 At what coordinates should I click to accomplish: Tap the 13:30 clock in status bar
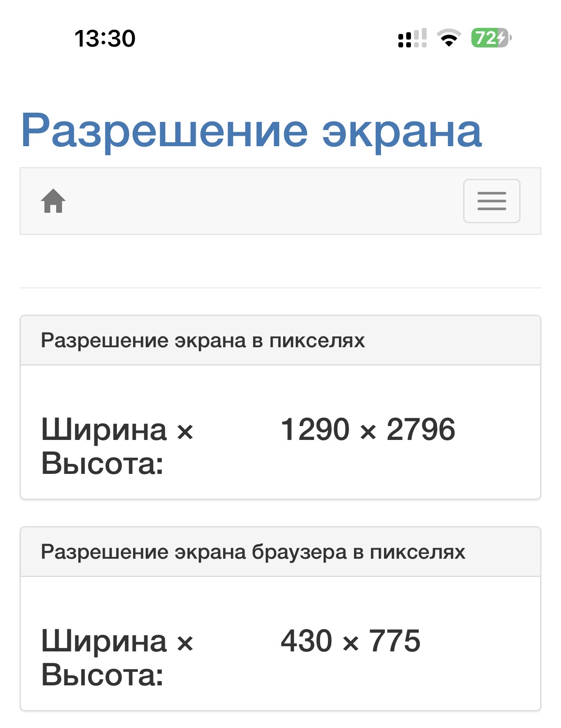tap(105, 38)
